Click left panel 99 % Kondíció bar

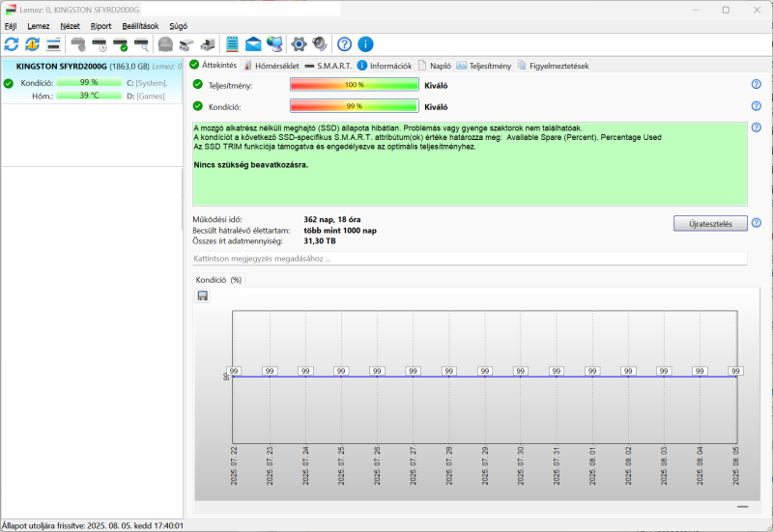(x=89, y=82)
